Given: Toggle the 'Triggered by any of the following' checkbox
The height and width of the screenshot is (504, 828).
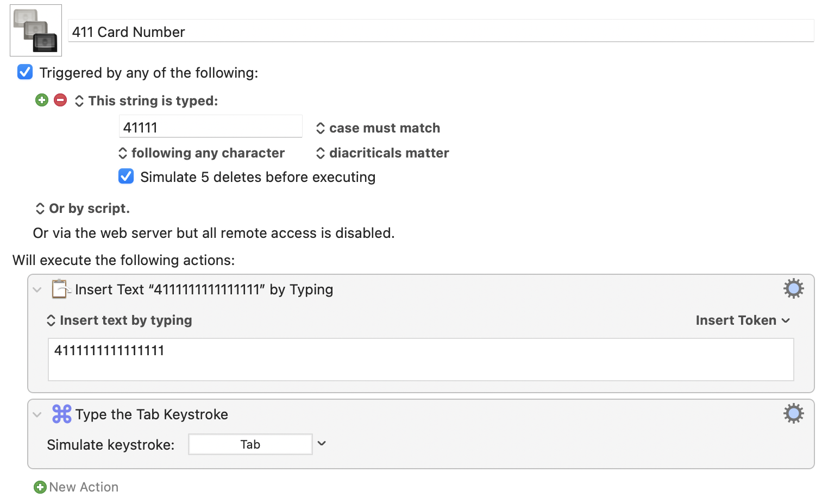Looking at the screenshot, I should [24, 72].
